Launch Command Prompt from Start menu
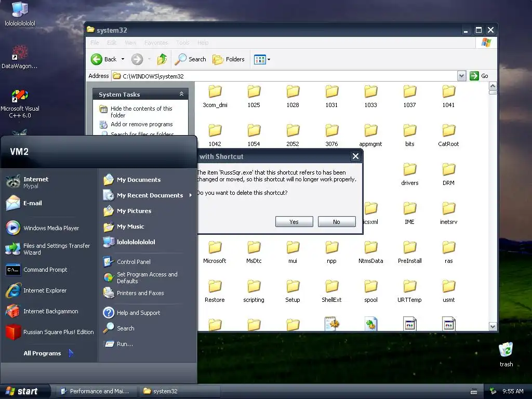532x399 pixels. [x=49, y=270]
